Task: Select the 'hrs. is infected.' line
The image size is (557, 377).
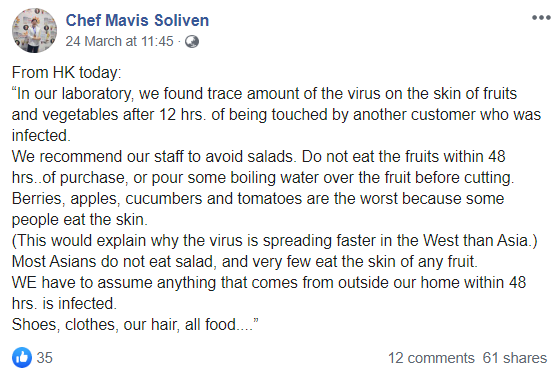Action: click(x=64, y=303)
